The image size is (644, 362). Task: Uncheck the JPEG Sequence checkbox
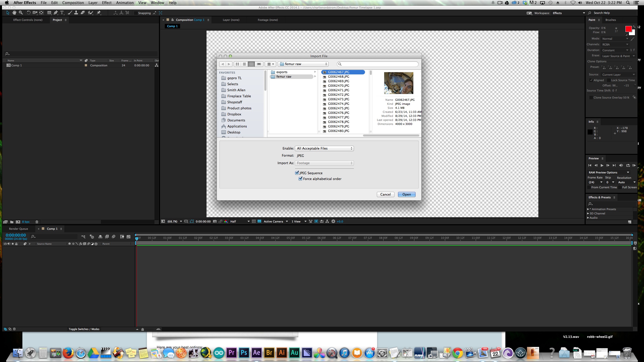click(x=297, y=173)
